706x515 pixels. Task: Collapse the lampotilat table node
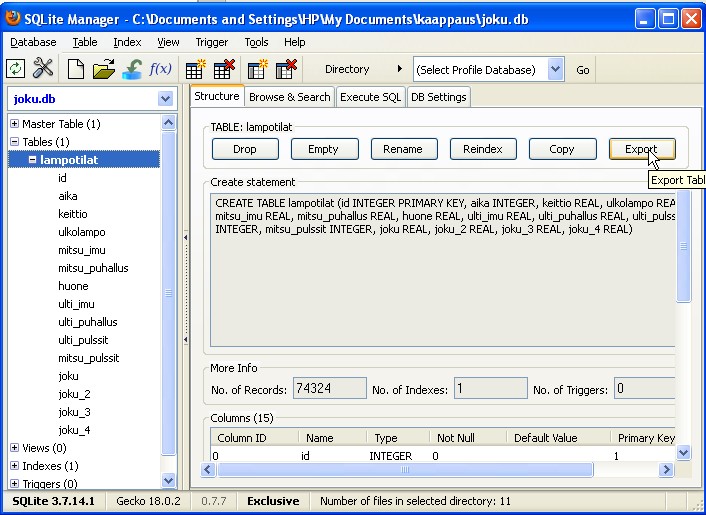(x=32, y=159)
